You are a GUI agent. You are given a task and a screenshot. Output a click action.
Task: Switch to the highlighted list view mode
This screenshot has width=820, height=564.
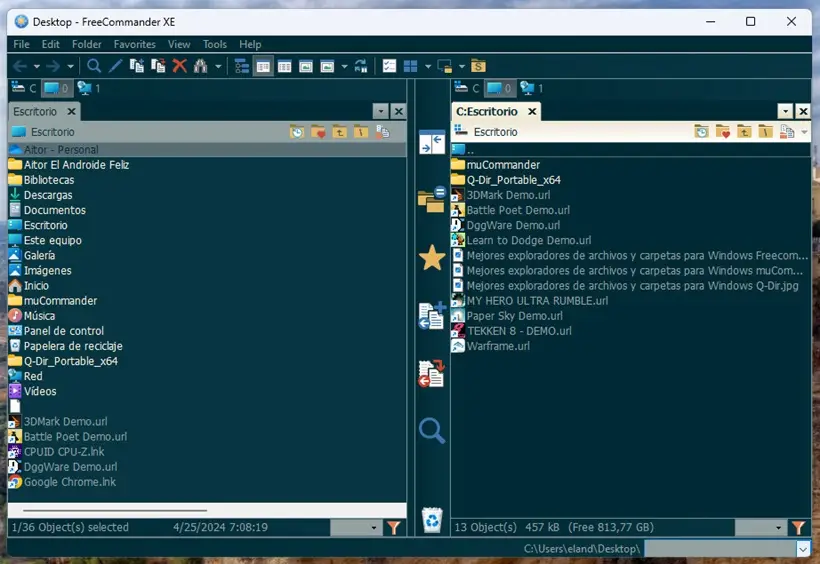click(x=263, y=66)
